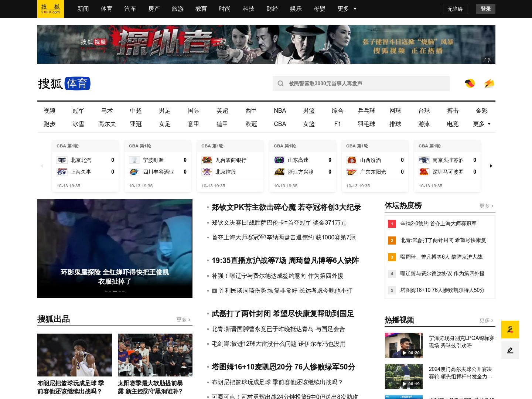Image resolution: width=532 pixels, height=399 pixels.
Task: Click 北京北汽 team logo
Action: point(62,160)
